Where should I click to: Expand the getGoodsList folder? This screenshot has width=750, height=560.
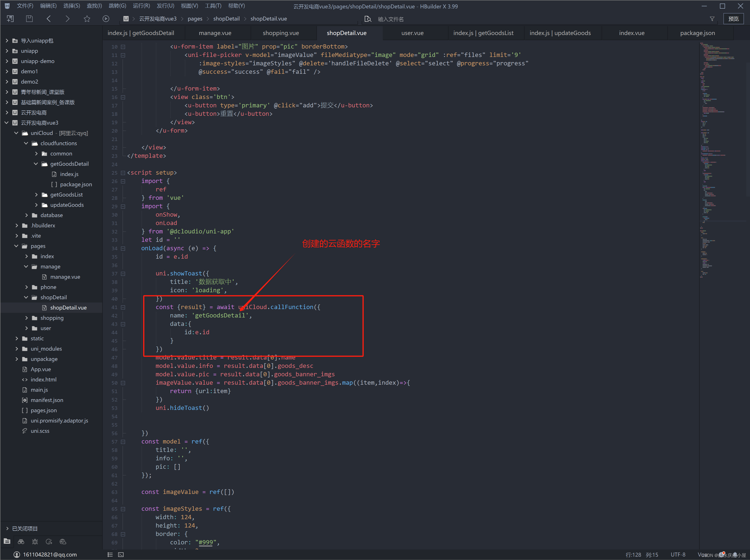(x=36, y=195)
